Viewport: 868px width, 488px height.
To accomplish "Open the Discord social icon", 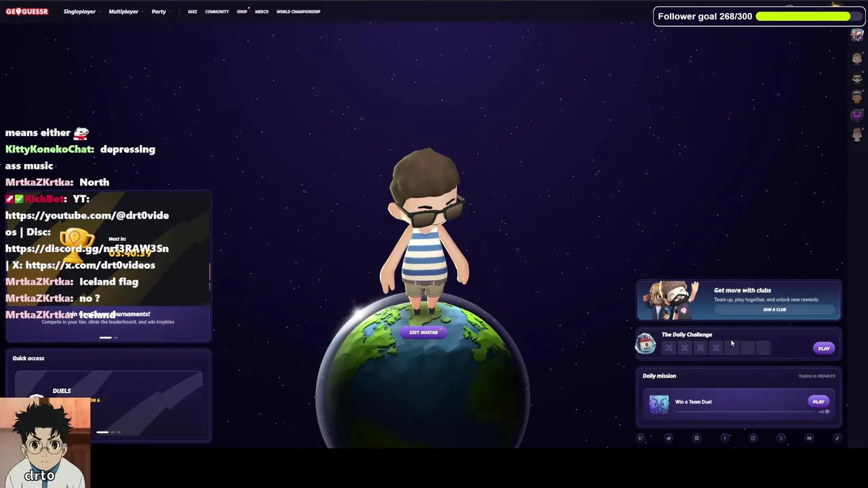I will tap(696, 438).
